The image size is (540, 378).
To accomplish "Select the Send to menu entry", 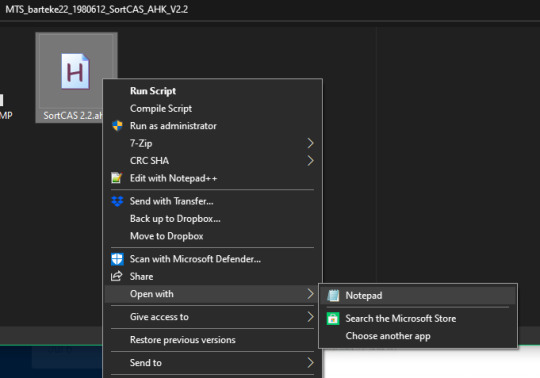I will coord(212,363).
